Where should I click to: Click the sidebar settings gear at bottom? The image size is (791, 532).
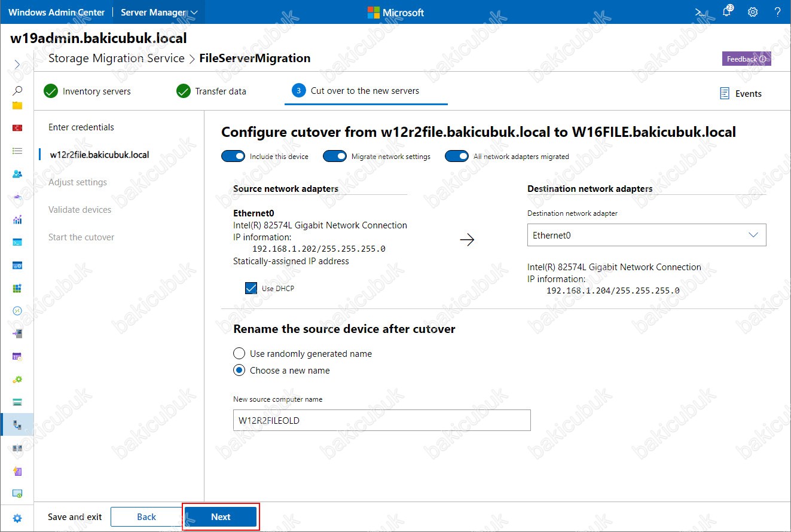point(17,518)
